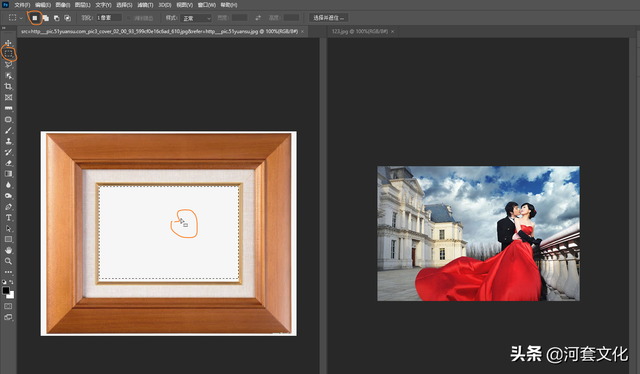Toggle the anti-alias checkbox

tap(129, 18)
